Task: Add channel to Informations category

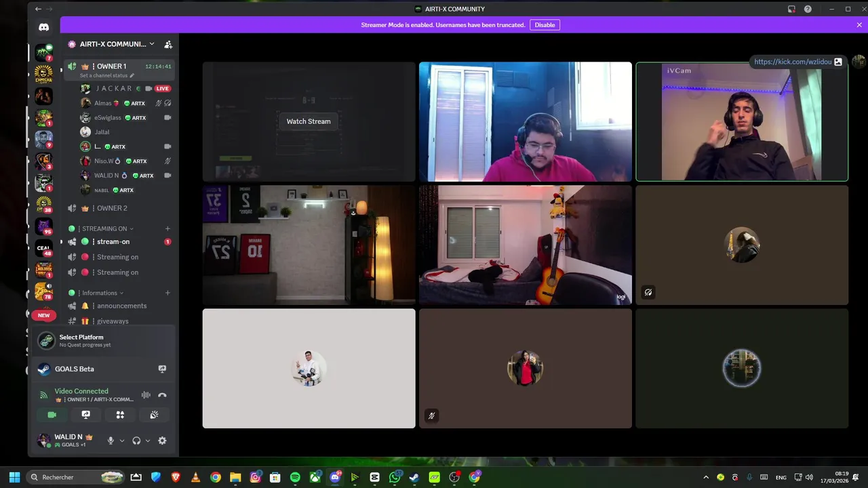Action: 167,293
